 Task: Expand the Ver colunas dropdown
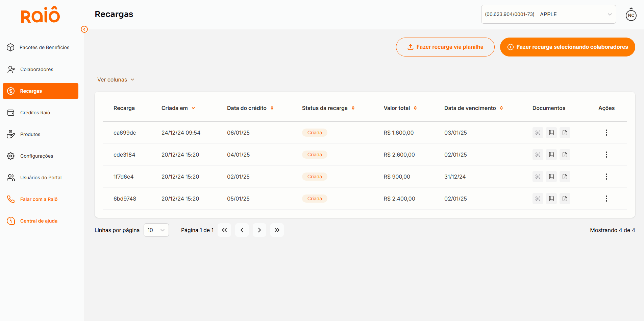pos(116,80)
